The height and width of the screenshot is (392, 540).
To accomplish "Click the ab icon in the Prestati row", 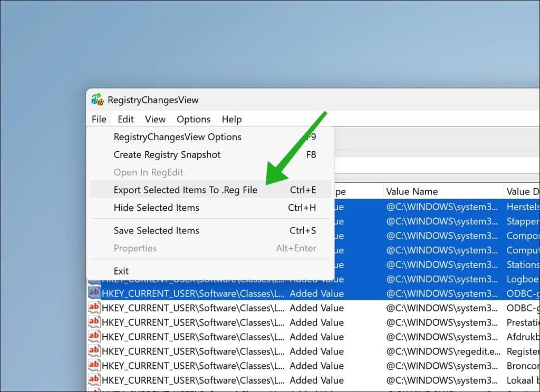I will (94, 322).
